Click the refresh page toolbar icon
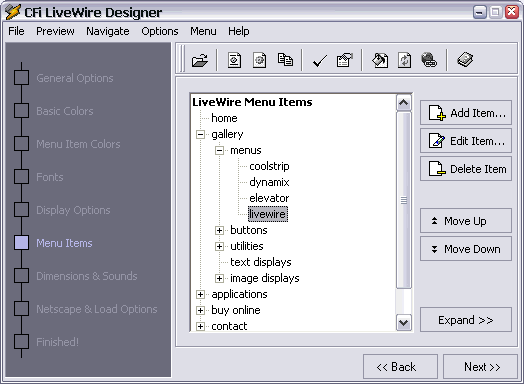 point(404,60)
